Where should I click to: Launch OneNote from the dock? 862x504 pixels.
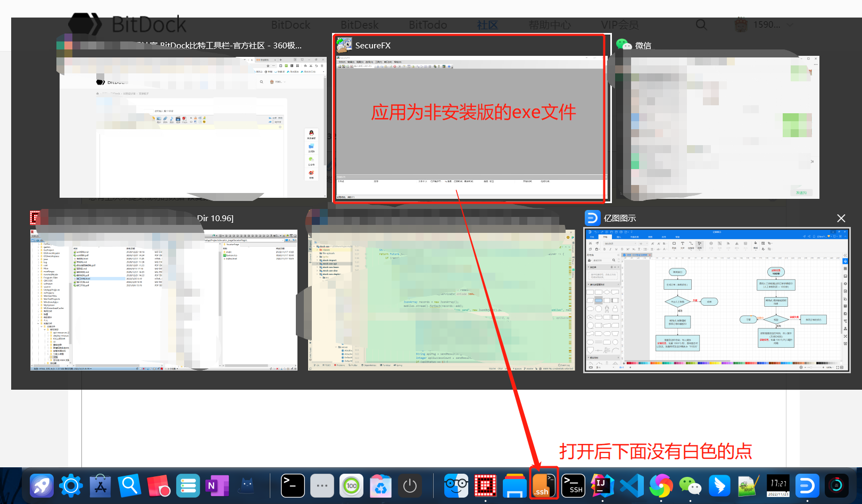click(x=217, y=486)
